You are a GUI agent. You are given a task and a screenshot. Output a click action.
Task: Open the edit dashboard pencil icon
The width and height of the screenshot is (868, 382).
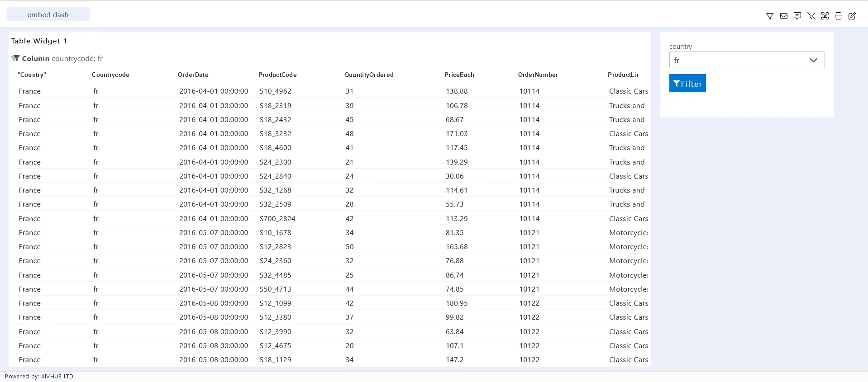click(x=852, y=16)
